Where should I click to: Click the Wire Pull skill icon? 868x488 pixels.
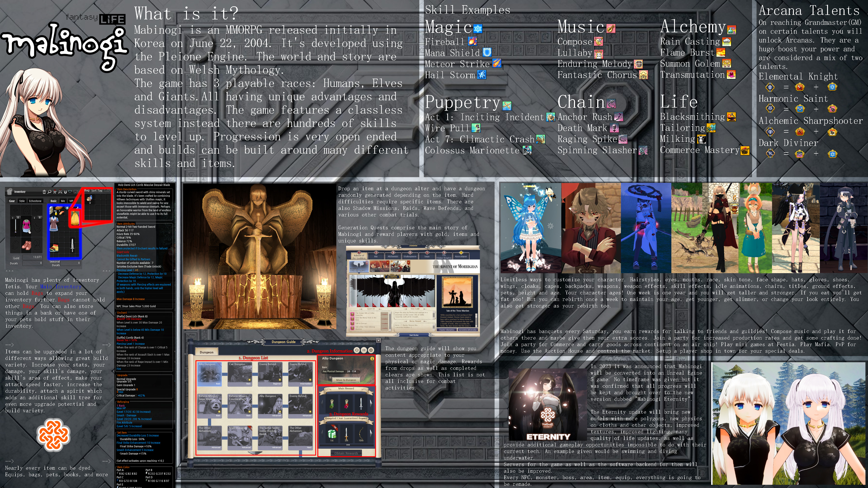pos(476,128)
